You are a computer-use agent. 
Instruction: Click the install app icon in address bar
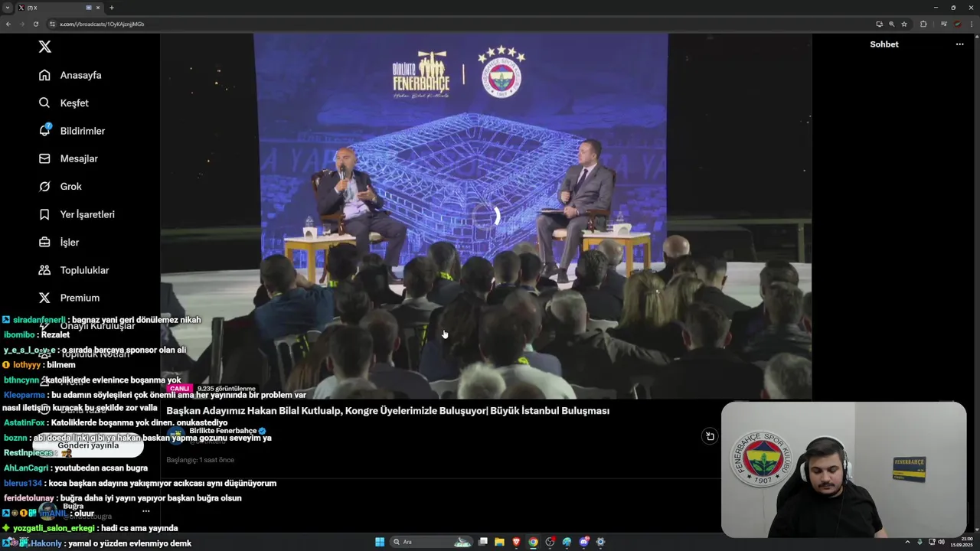[x=879, y=24]
